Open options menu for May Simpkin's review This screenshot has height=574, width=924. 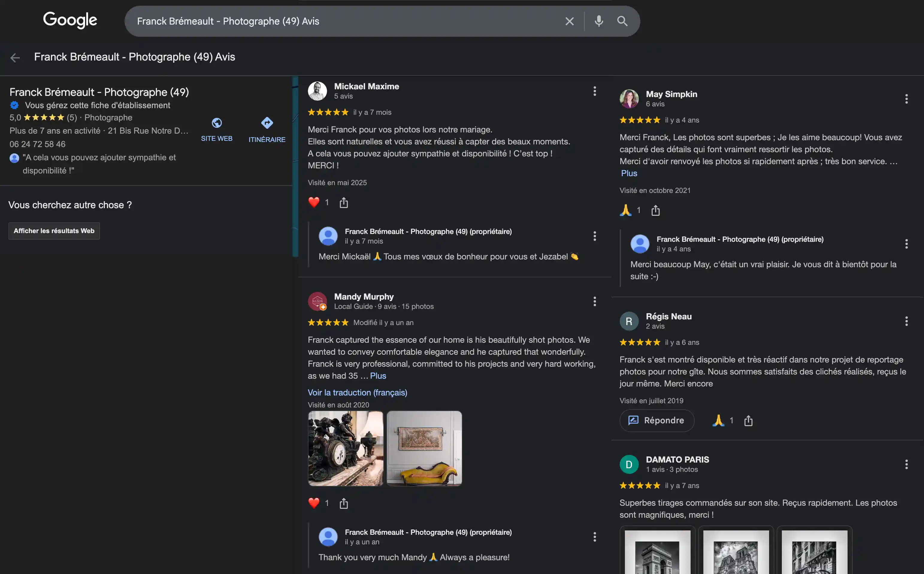pyautogui.click(x=906, y=99)
